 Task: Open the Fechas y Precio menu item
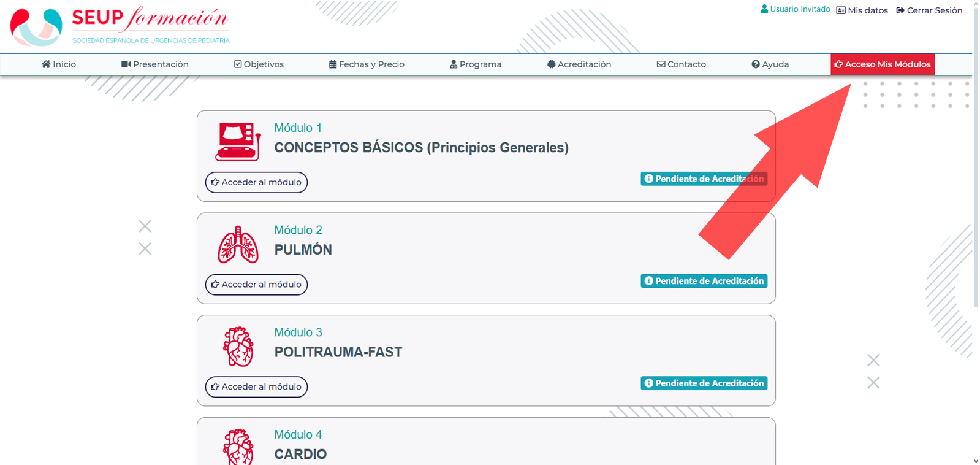click(x=367, y=64)
